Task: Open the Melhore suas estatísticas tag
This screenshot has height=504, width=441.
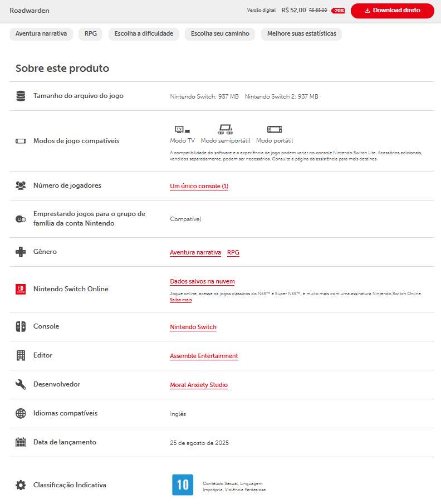Action: click(x=301, y=34)
